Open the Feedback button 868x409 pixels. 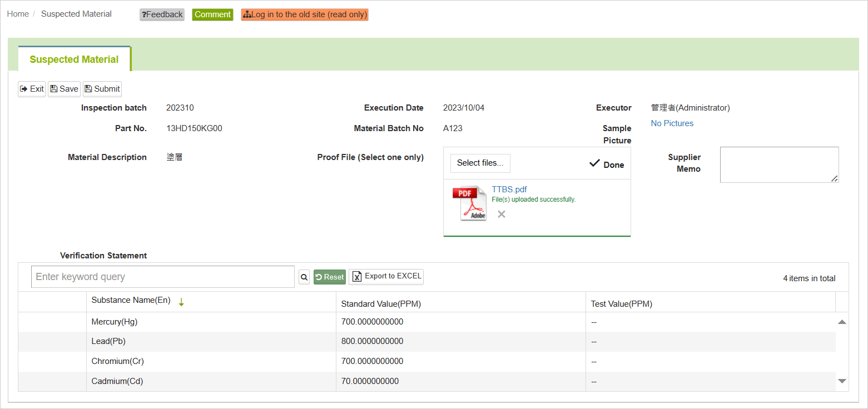click(x=162, y=14)
